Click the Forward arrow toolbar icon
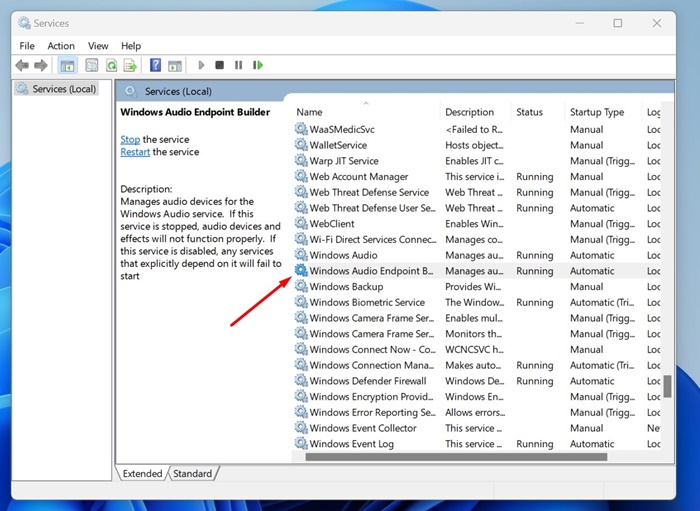This screenshot has width=700, height=511. pyautogui.click(x=41, y=65)
